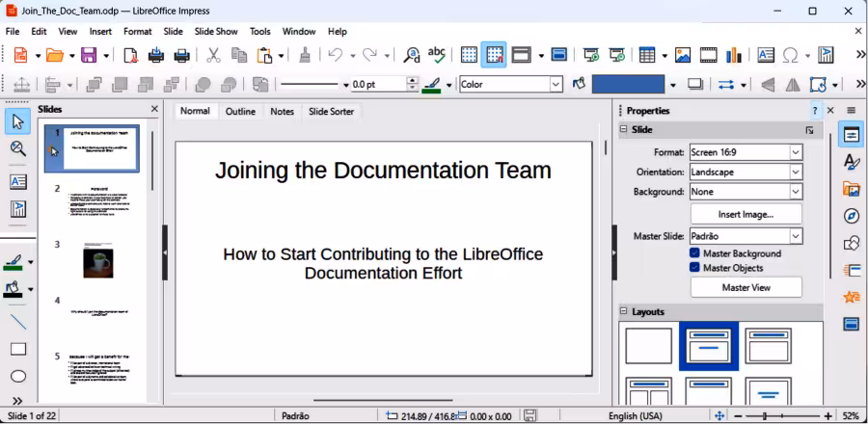Click the Insert Image icon
The width and height of the screenshot is (868, 424).
683,55
